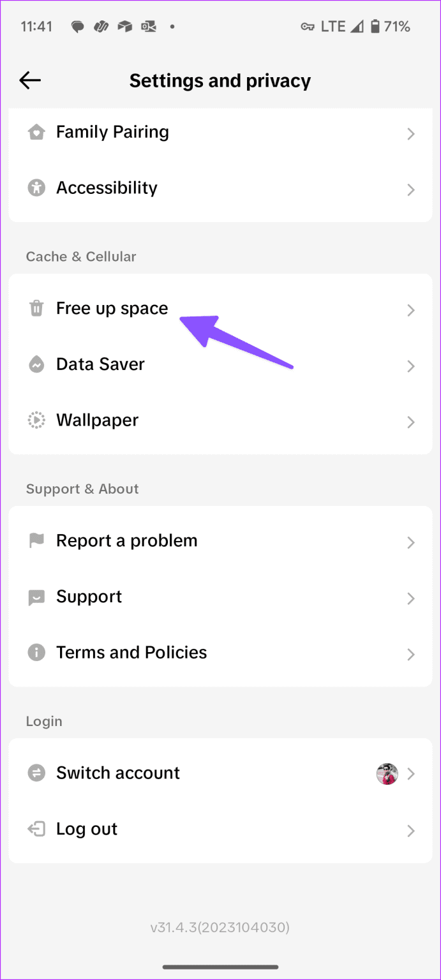Image resolution: width=441 pixels, height=980 pixels.
Task: Click the Accessibility person icon
Action: (x=36, y=188)
